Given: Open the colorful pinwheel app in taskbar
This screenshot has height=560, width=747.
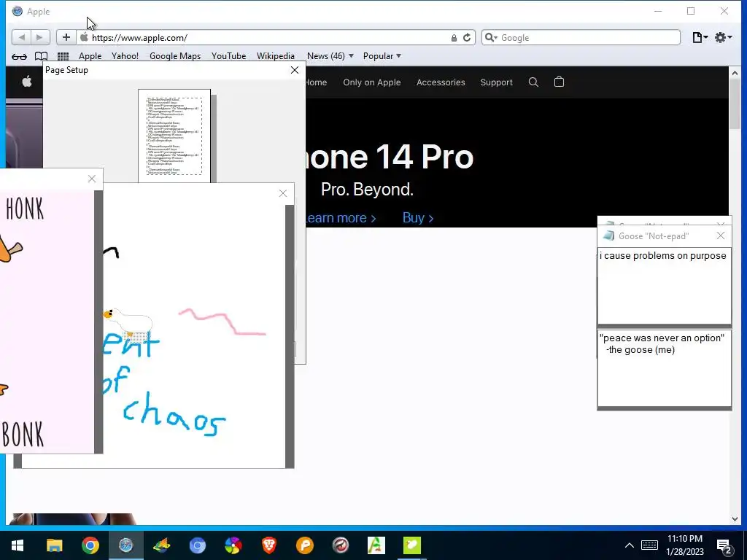Looking at the screenshot, I should [233, 545].
